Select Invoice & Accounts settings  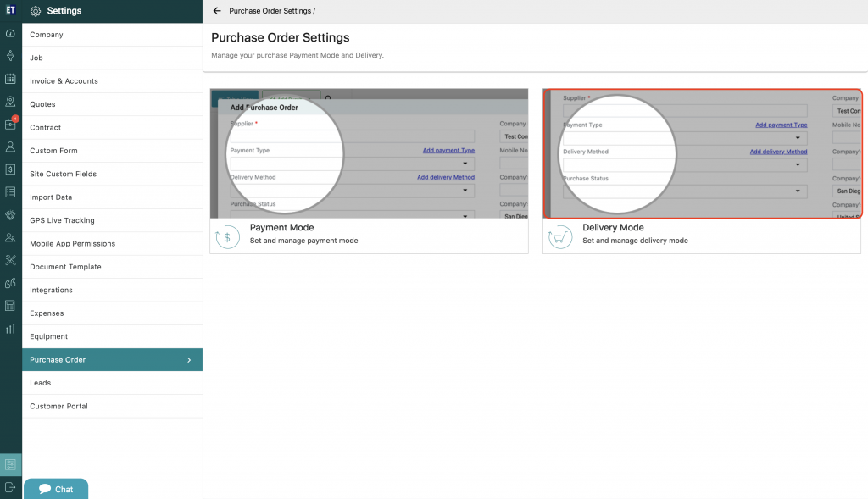(x=113, y=80)
